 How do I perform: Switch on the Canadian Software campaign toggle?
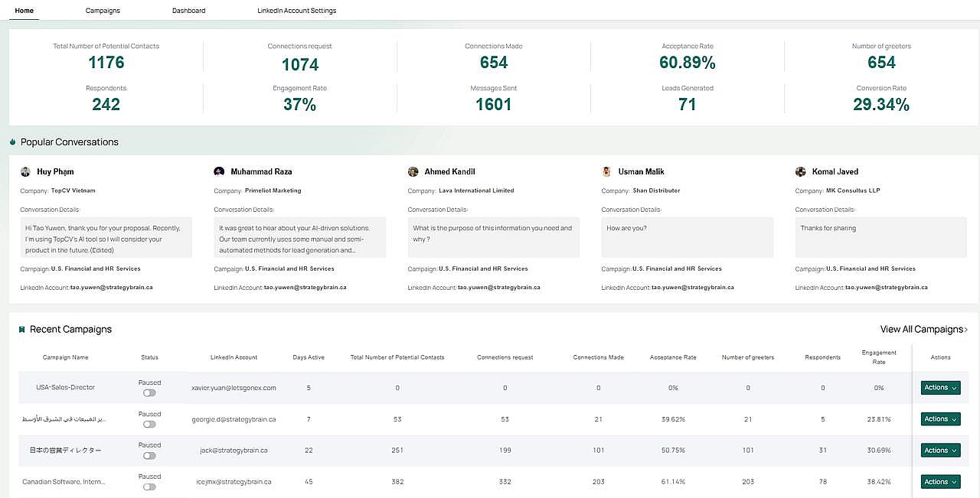point(149,487)
